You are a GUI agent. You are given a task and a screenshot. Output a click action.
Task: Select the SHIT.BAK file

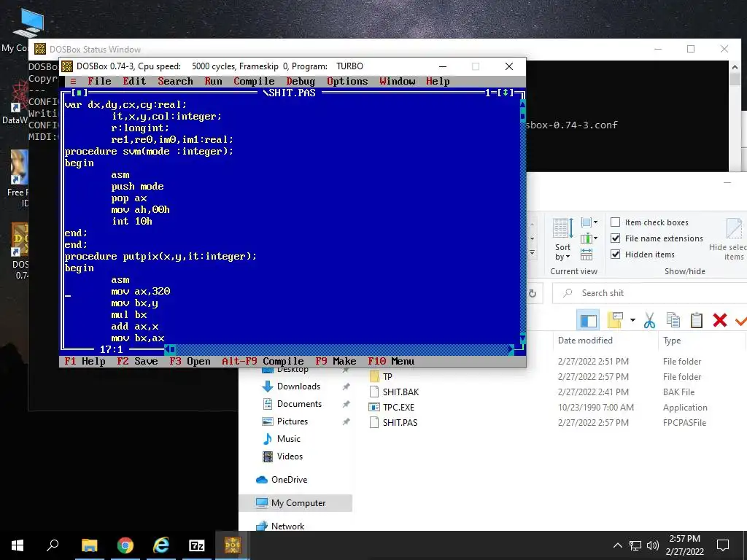[x=394, y=392]
